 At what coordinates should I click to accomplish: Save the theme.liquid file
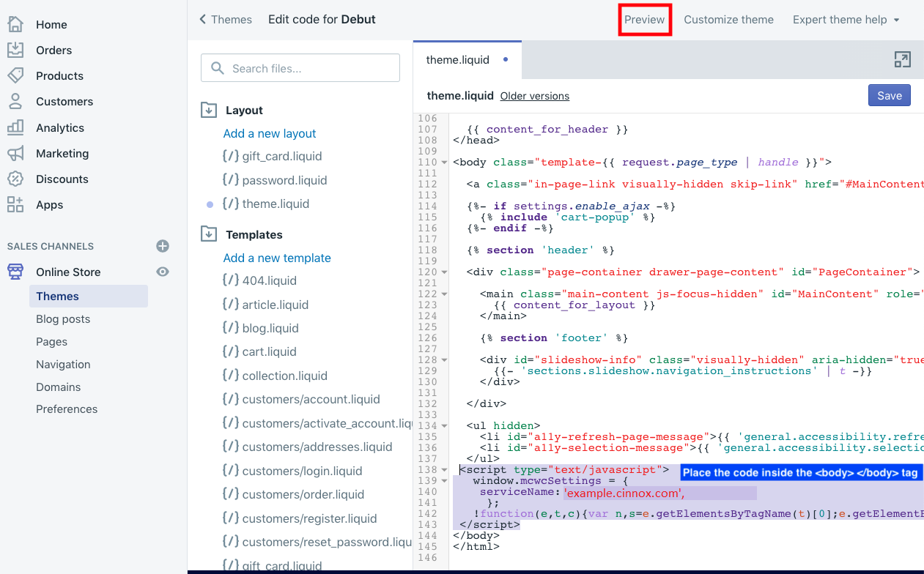pyautogui.click(x=890, y=96)
